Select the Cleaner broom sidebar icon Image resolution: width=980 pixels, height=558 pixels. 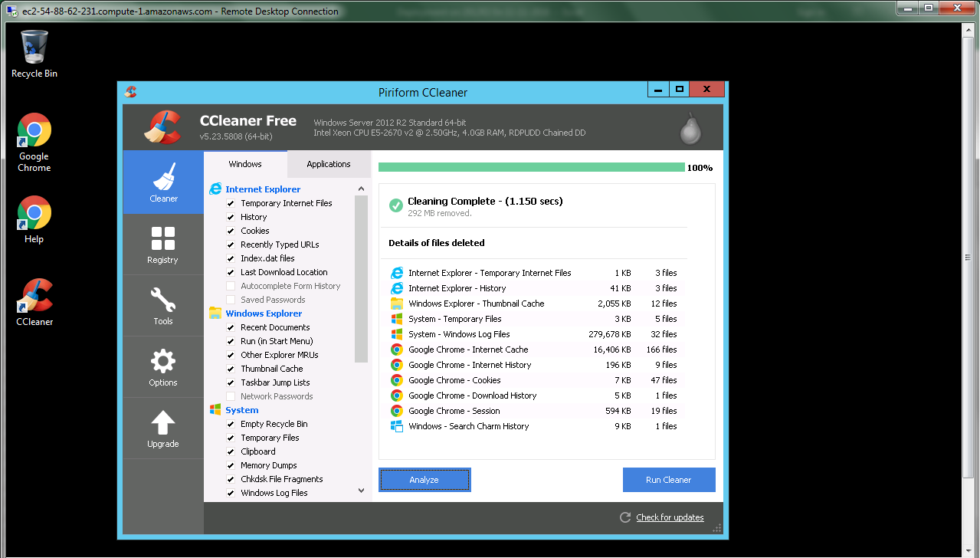pyautogui.click(x=162, y=182)
